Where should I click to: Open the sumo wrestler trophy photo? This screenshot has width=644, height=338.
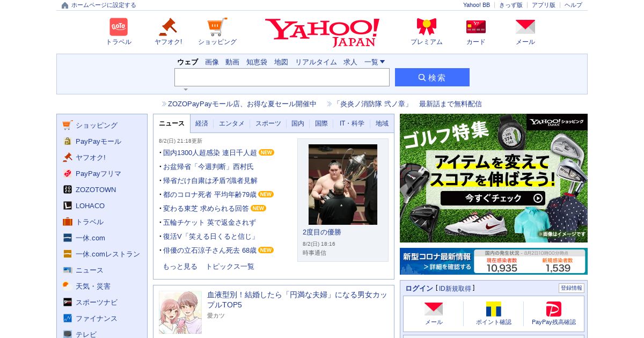343,185
